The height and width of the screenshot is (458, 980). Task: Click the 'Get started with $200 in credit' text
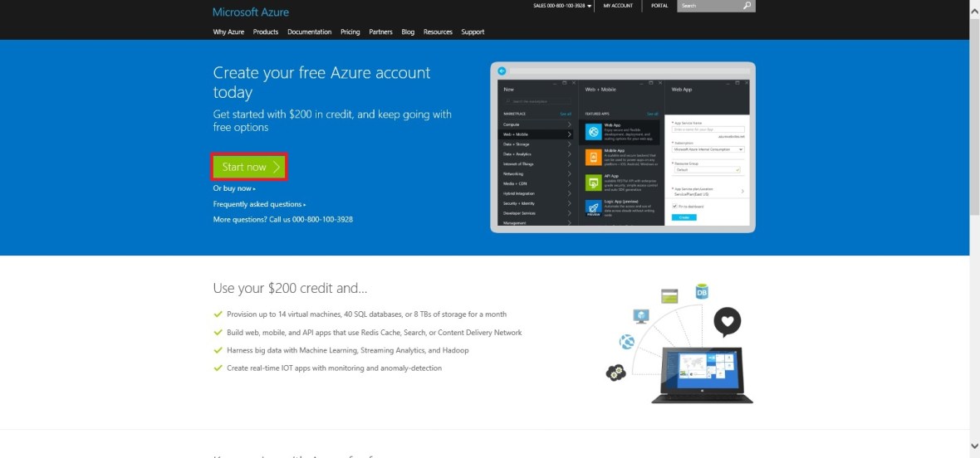(332, 121)
